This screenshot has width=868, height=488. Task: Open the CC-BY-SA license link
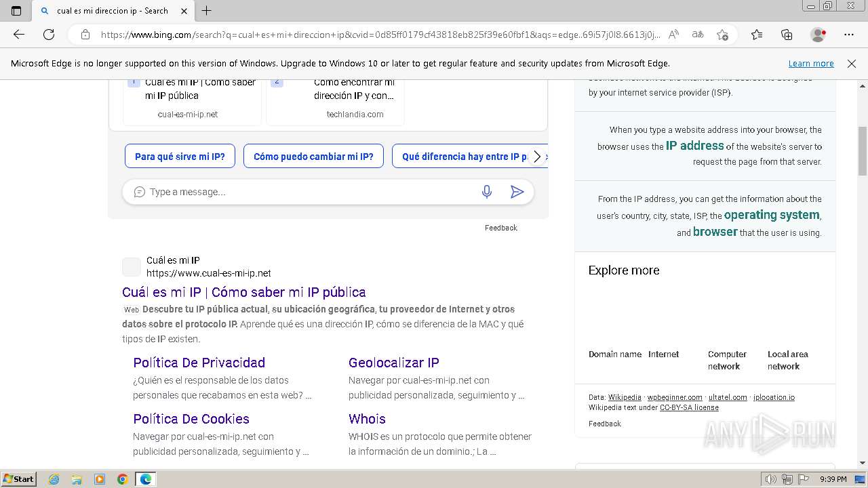(689, 407)
